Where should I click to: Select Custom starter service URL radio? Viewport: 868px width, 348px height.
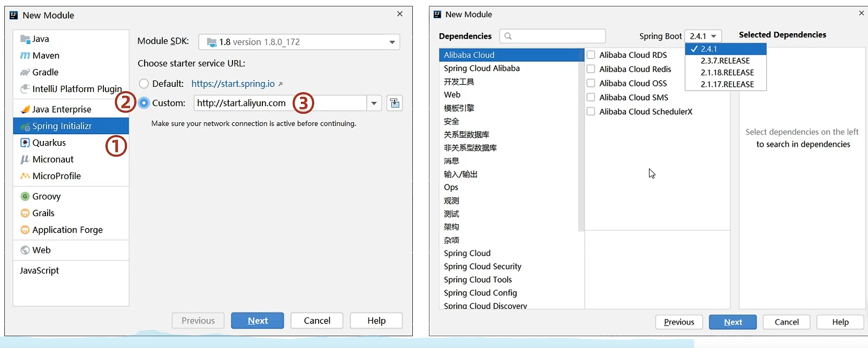(x=144, y=103)
